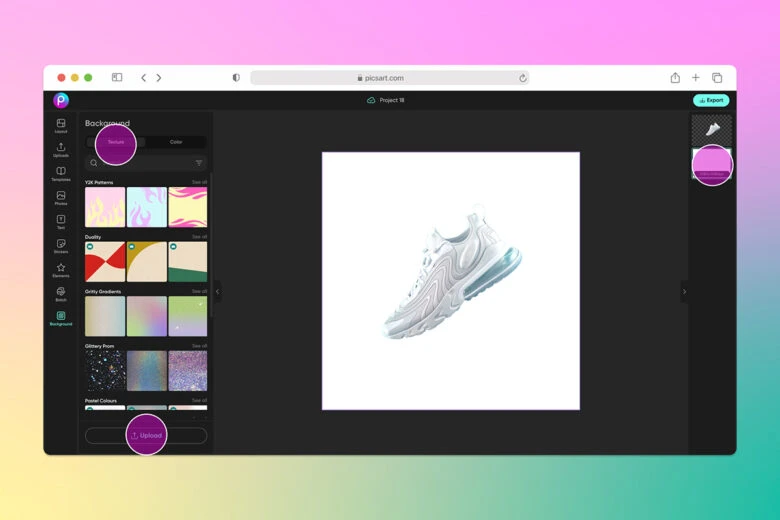Viewport: 780px width, 520px height.
Task: Click the Background panel heading
Action: pos(107,123)
